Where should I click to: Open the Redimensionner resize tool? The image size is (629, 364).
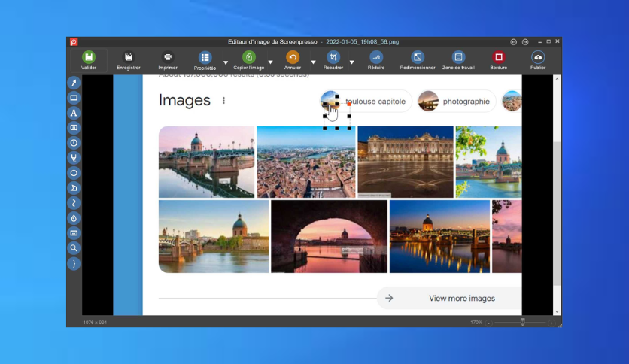417,57
